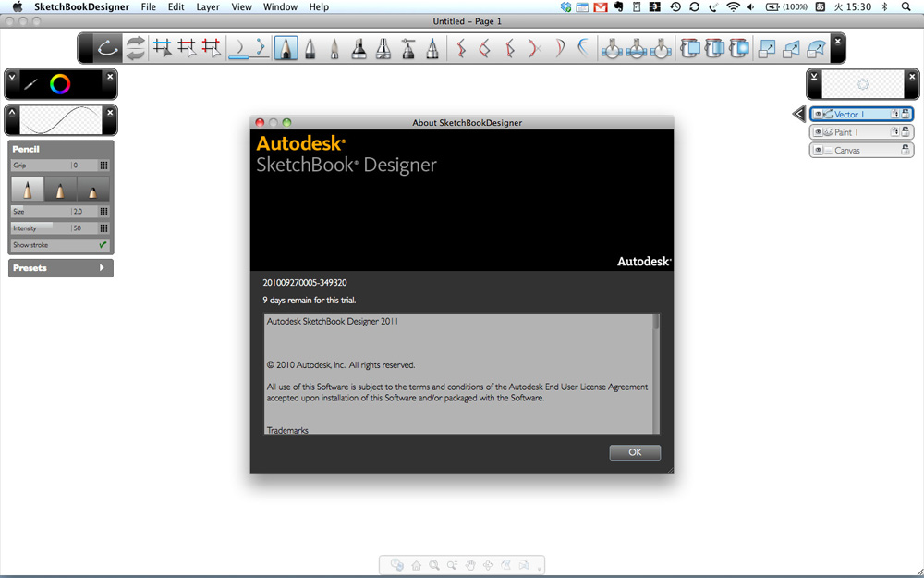The width and height of the screenshot is (924, 578).
Task: Hide the Vector 1 layer with eye icon
Action: coord(819,115)
